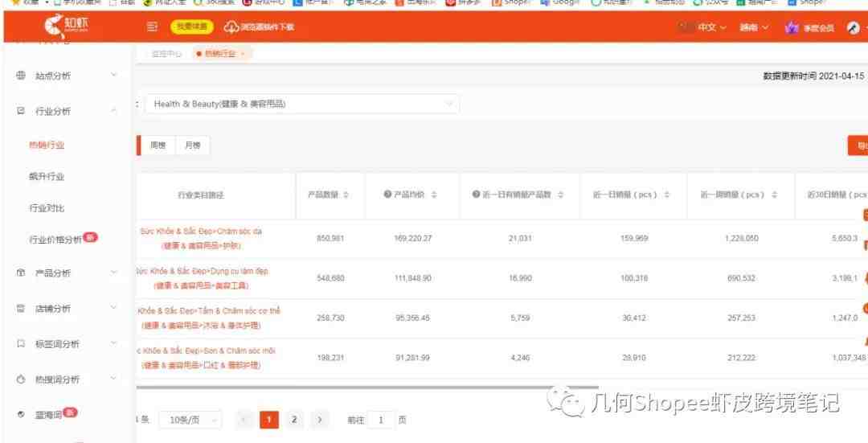This screenshot has height=443, width=868.
Task: Click the Google browser bookmark
Action: point(559,2)
